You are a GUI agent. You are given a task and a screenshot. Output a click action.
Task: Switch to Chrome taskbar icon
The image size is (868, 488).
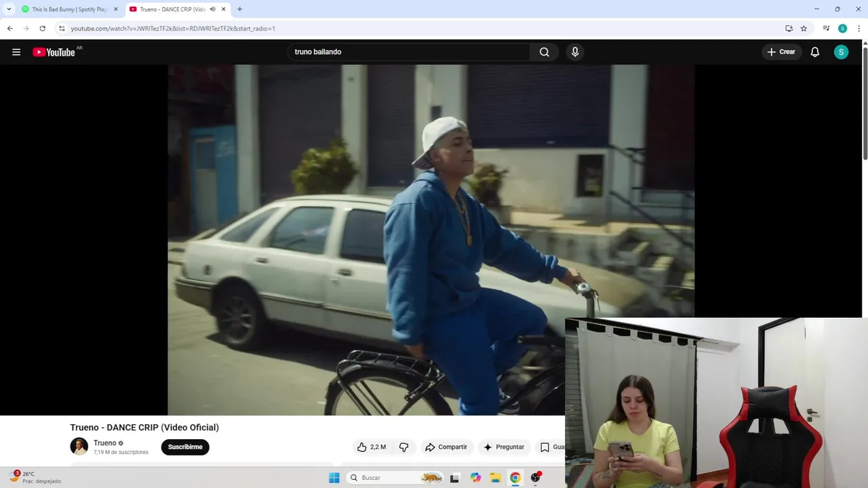click(x=515, y=478)
